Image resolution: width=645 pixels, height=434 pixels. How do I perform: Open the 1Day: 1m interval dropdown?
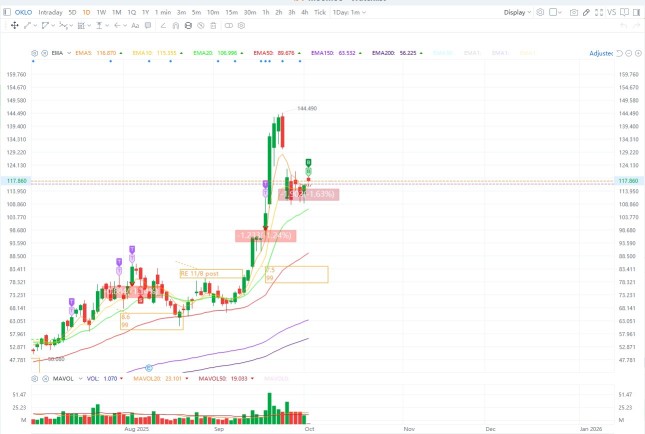coord(349,12)
